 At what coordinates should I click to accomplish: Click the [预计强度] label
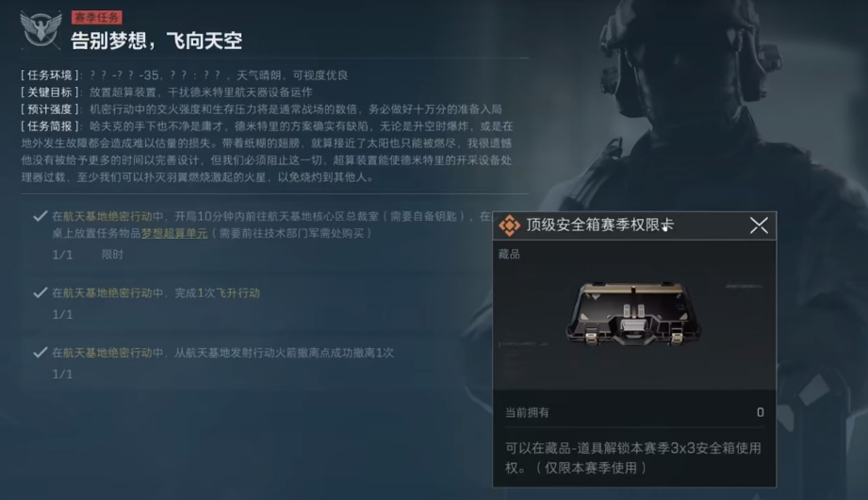tap(52, 109)
